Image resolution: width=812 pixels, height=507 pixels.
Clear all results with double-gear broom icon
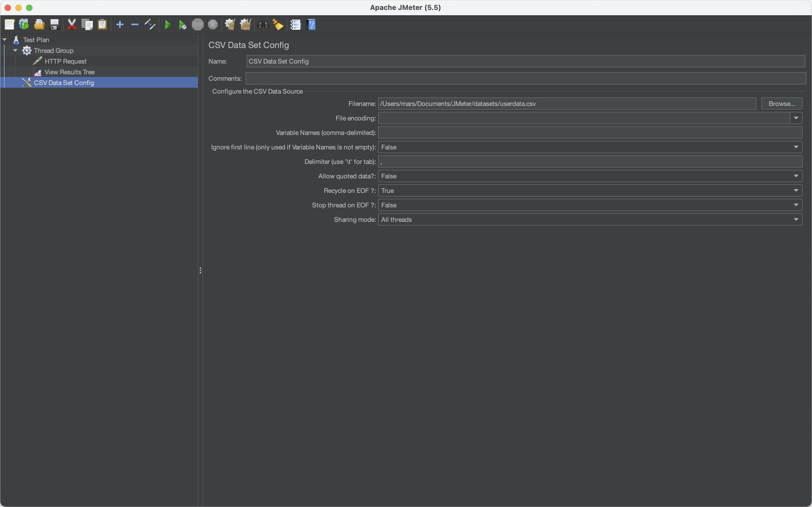click(x=246, y=25)
